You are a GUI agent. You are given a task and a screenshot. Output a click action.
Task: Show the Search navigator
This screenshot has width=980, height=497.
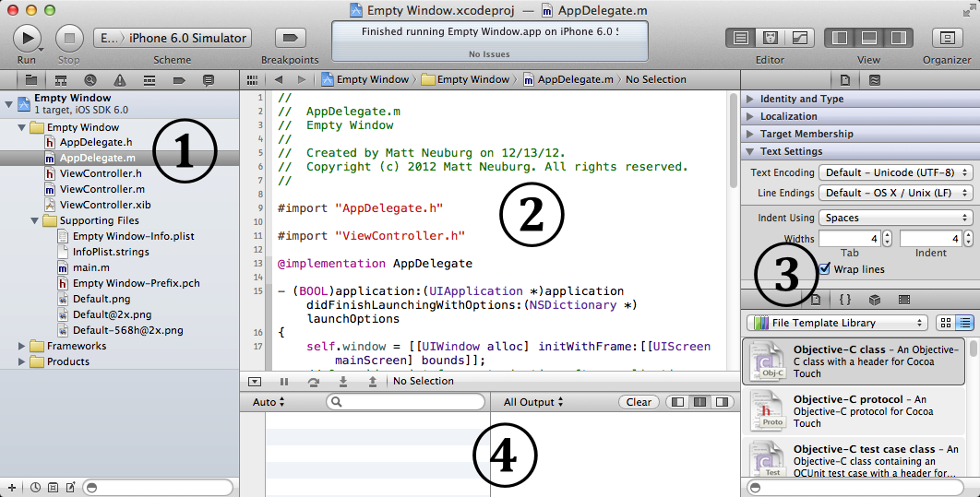coord(90,80)
